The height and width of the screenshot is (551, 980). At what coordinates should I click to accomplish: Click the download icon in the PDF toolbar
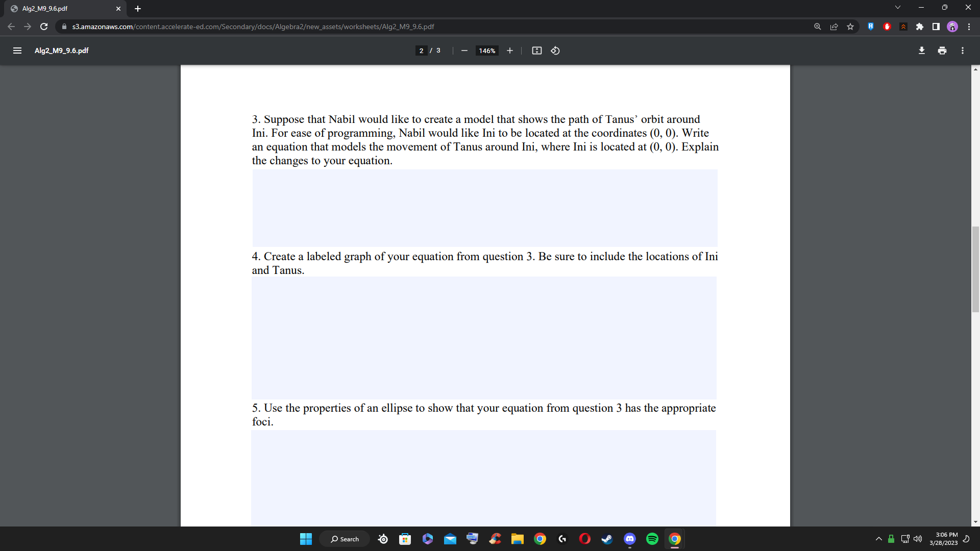point(921,51)
